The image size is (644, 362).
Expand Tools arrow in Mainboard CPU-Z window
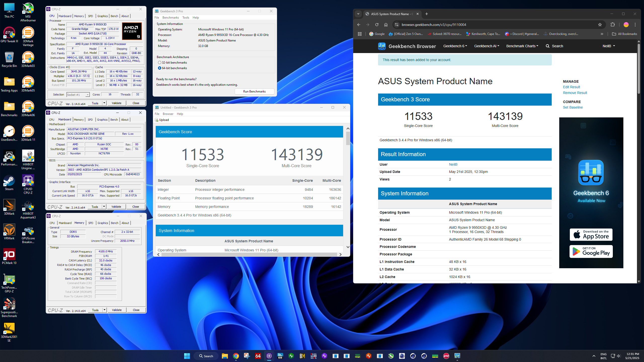pyautogui.click(x=104, y=207)
